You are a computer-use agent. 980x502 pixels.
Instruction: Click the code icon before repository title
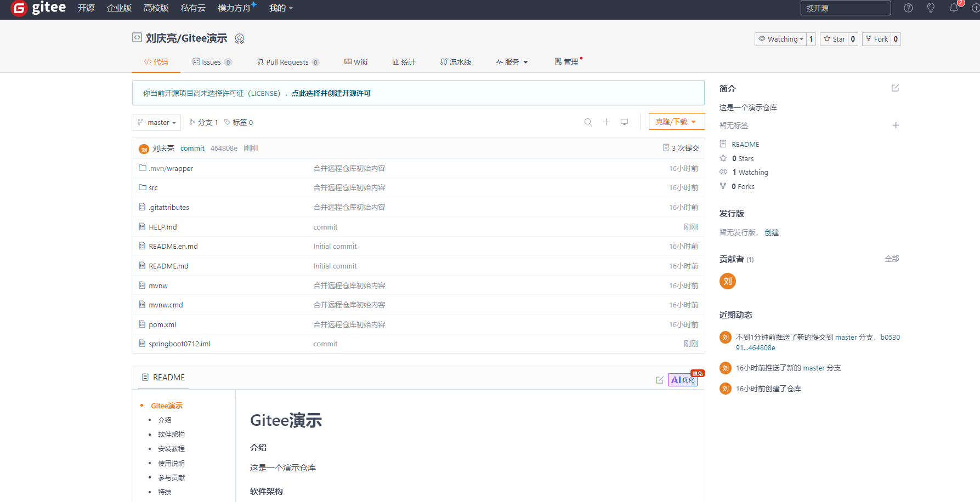coord(137,37)
